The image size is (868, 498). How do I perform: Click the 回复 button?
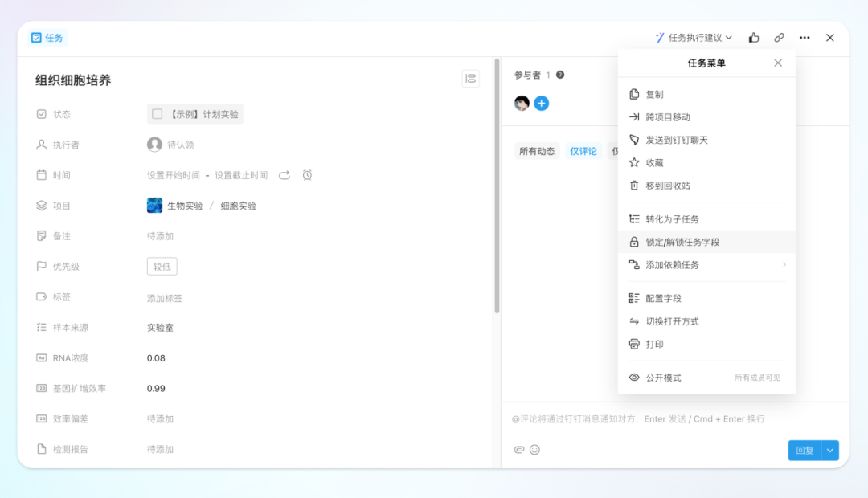(x=805, y=451)
